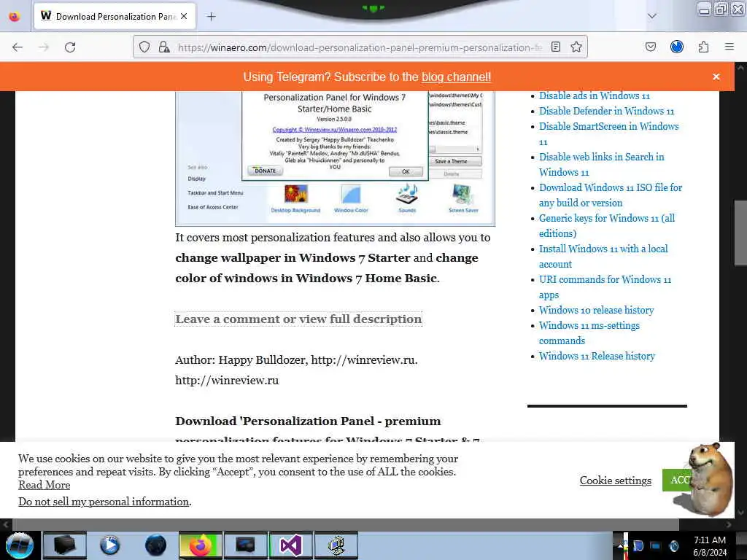747x560 pixels.
Task: Expand the list all tabs chevron
Action: coord(652,16)
